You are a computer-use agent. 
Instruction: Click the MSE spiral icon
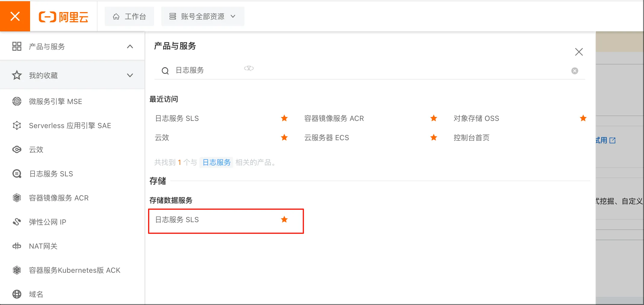pos(17,101)
